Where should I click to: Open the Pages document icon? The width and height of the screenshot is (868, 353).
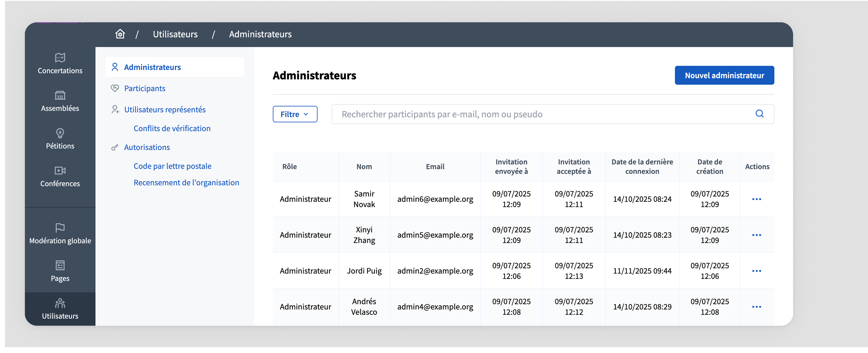[60, 265]
